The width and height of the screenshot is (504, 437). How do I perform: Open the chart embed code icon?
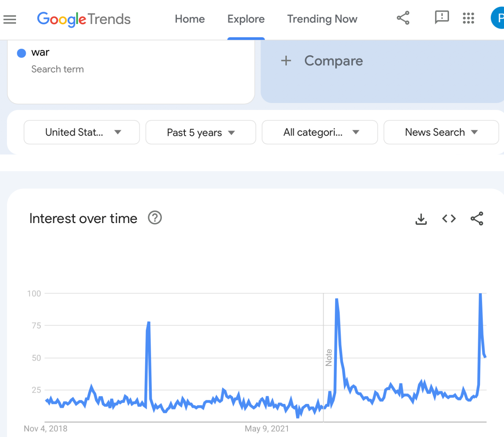pos(449,218)
